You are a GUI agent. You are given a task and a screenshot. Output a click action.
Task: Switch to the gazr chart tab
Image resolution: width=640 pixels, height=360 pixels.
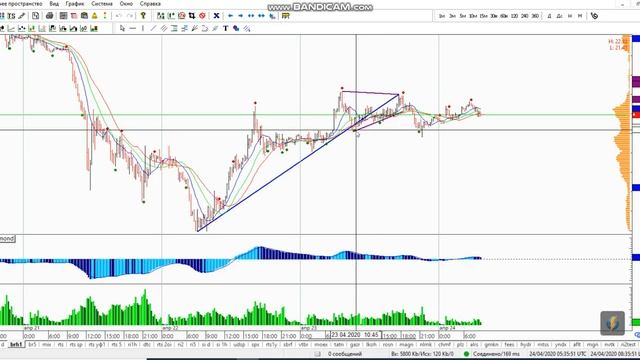click(355, 345)
